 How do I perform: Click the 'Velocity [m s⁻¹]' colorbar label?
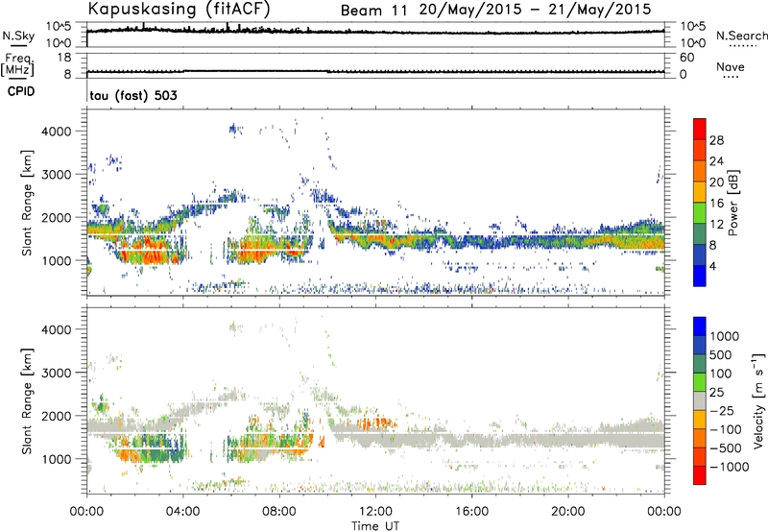tap(758, 400)
